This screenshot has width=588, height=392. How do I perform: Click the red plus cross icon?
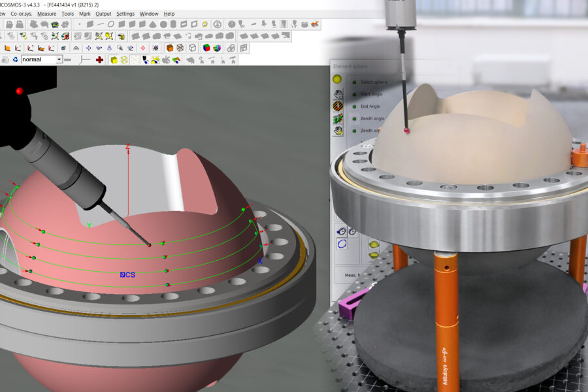(99, 59)
